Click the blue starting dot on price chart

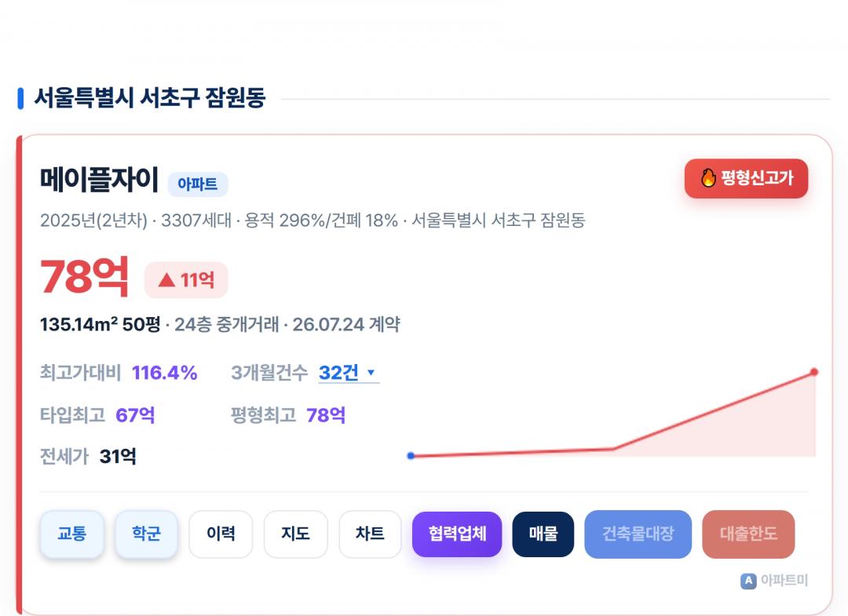click(411, 456)
